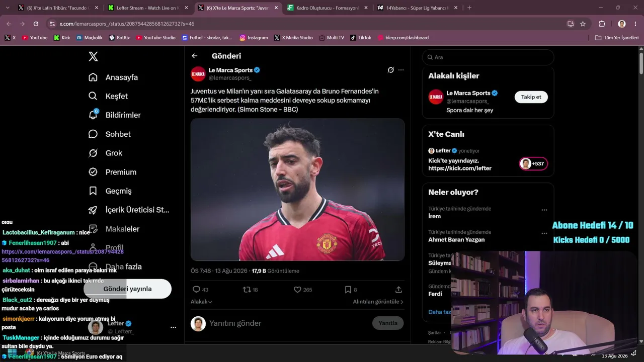This screenshot has width=644, height=362.
Task: Open more options for İrem trend
Action: (544, 210)
